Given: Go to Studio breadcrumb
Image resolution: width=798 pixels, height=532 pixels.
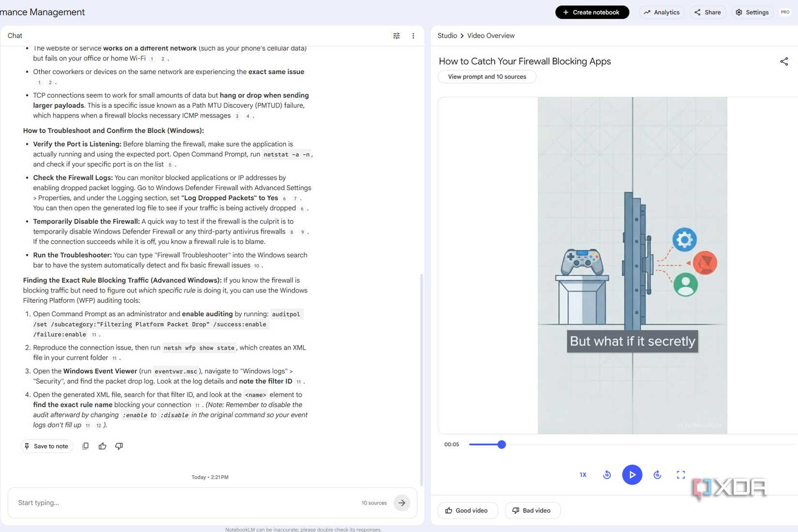Looking at the screenshot, I should pyautogui.click(x=447, y=36).
